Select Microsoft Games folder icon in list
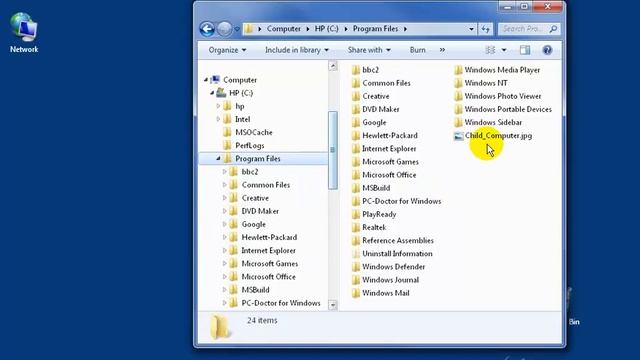This screenshot has width=640, height=360. (x=356, y=162)
